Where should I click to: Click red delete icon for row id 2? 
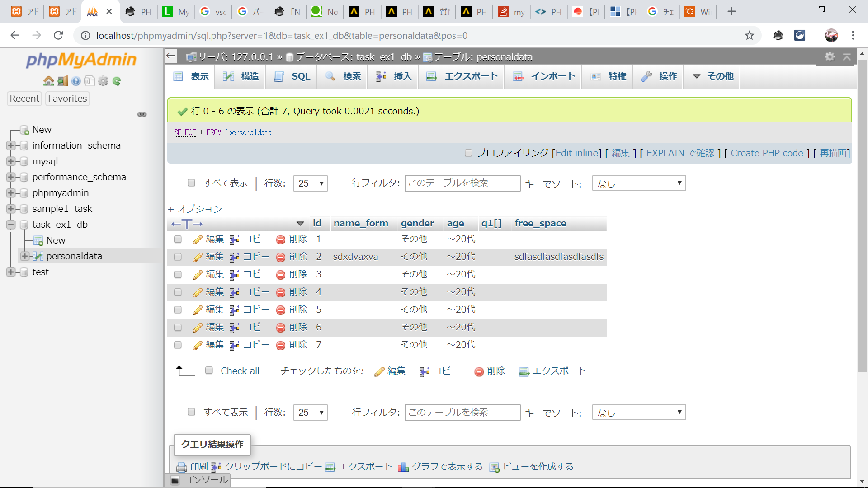(x=280, y=257)
